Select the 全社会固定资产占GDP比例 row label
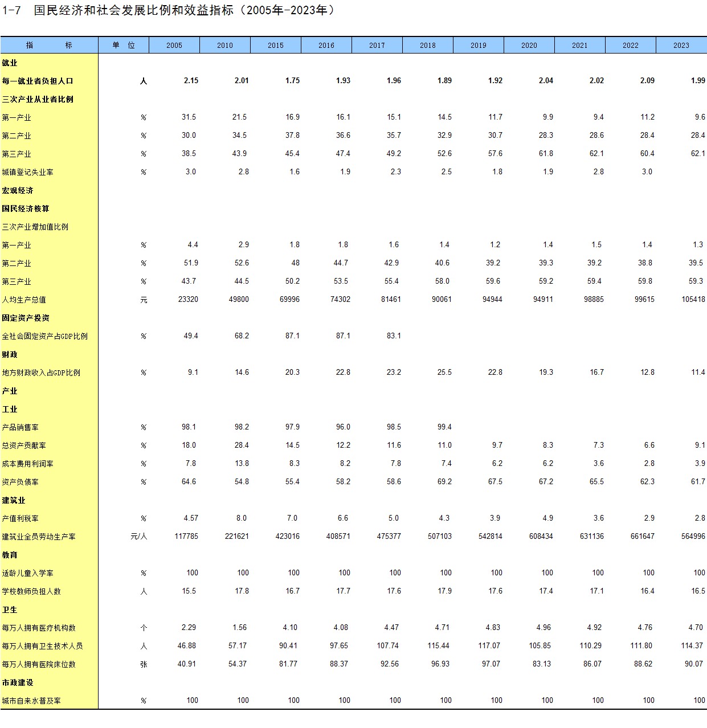707x728 pixels. point(44,336)
